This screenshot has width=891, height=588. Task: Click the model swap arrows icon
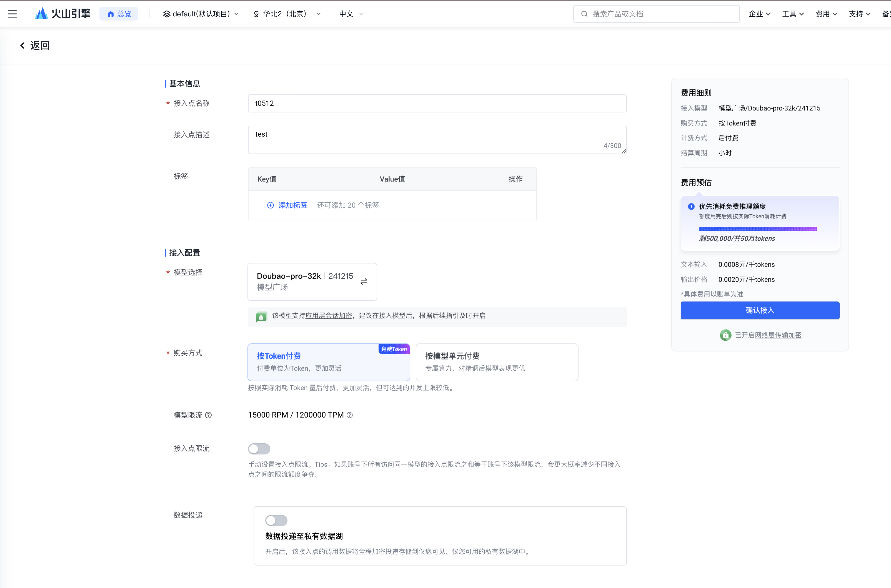(364, 281)
